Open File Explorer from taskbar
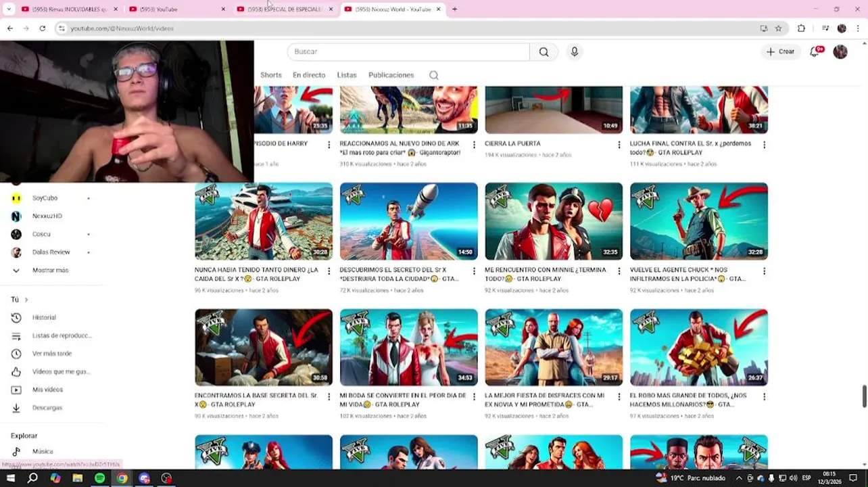The width and height of the screenshot is (868, 487). (77, 478)
